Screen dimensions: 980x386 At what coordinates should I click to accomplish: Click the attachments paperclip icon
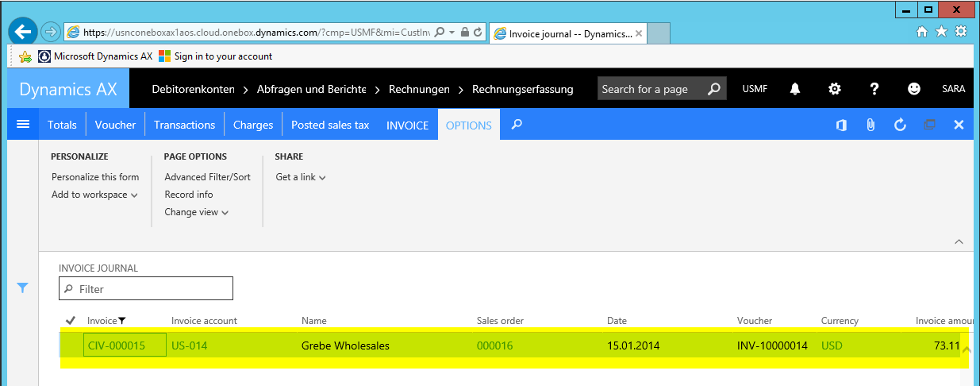(x=870, y=125)
